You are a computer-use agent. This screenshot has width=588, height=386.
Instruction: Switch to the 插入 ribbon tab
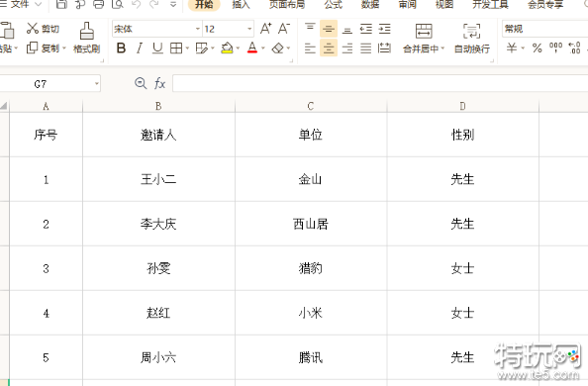coord(242,4)
